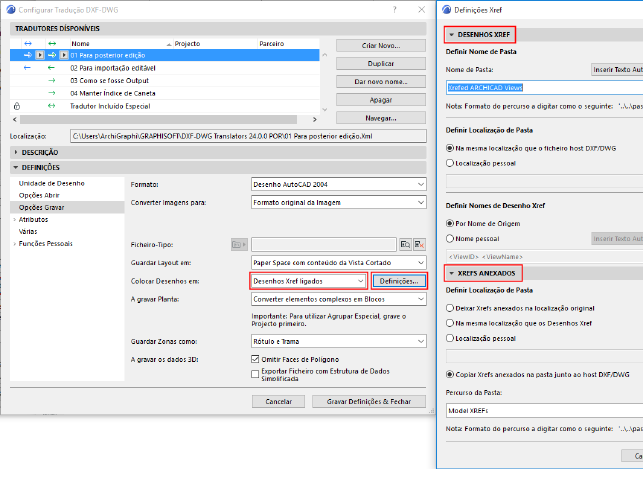Expand Funções Pessoais tree item
The height and width of the screenshot is (487, 643).
pyautogui.click(x=15, y=244)
